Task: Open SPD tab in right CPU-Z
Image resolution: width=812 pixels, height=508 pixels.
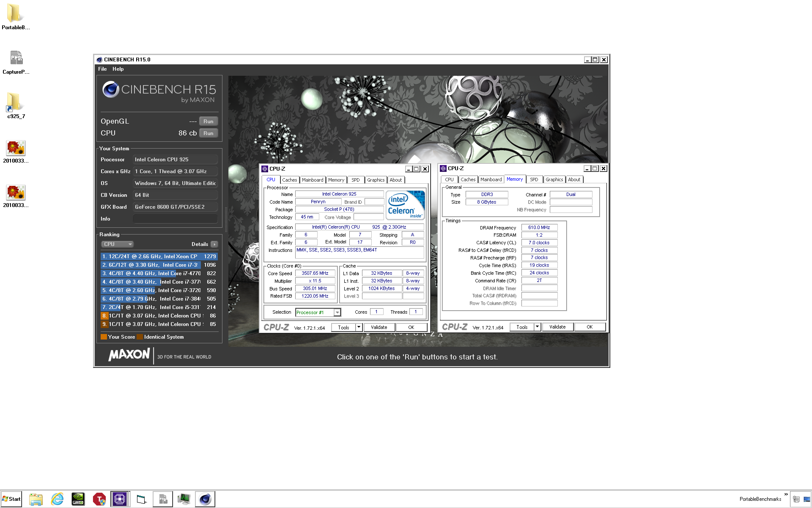Action: tap(534, 179)
